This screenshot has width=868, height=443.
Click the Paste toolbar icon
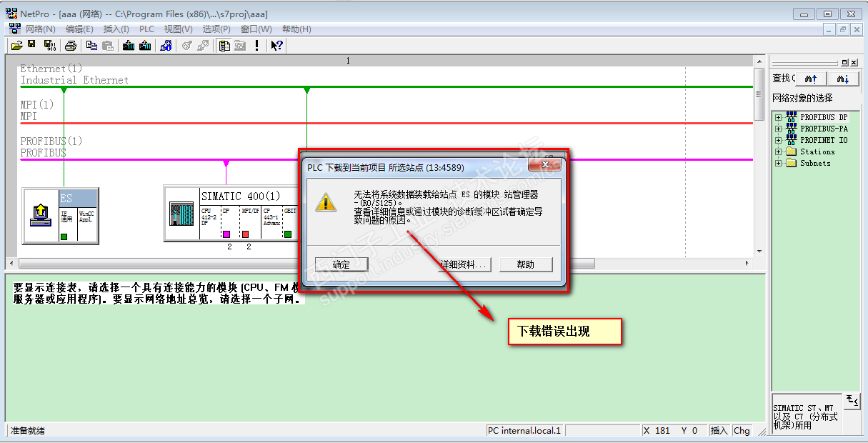(x=108, y=45)
